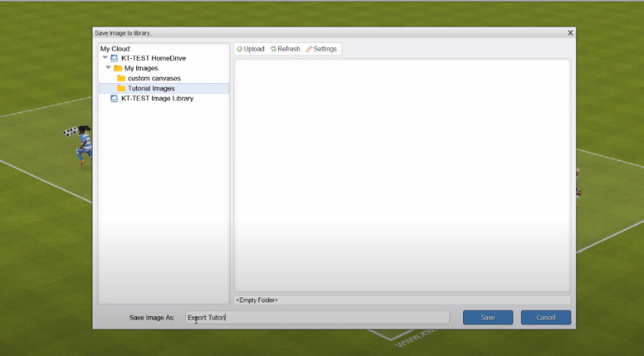This screenshot has width=644, height=356.
Task: Collapse the My Images folder arrow
Action: 109,68
